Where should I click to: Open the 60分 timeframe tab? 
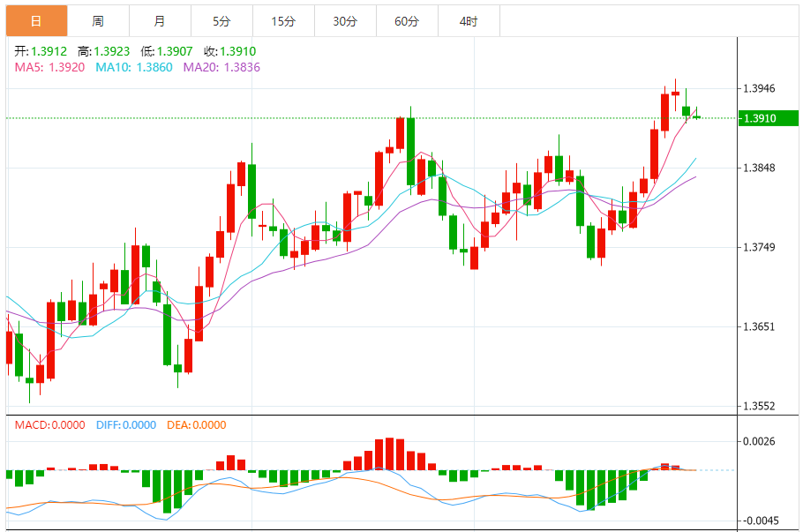pyautogui.click(x=407, y=21)
